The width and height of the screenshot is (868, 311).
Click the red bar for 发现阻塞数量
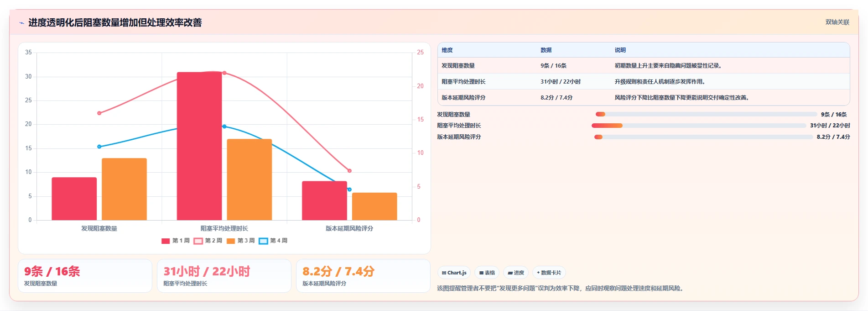point(74,199)
